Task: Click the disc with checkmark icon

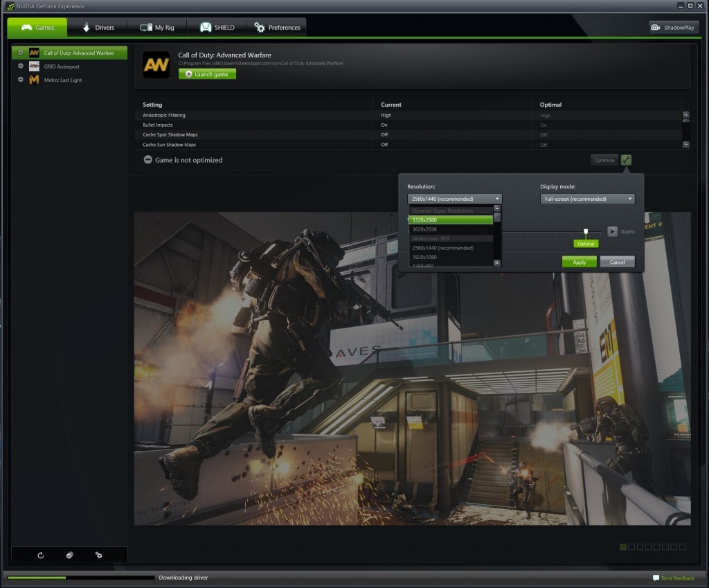Action: coord(70,555)
